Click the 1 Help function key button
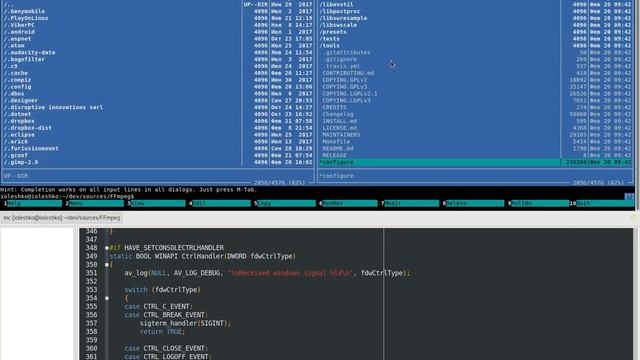 pyautogui.click(x=32, y=203)
